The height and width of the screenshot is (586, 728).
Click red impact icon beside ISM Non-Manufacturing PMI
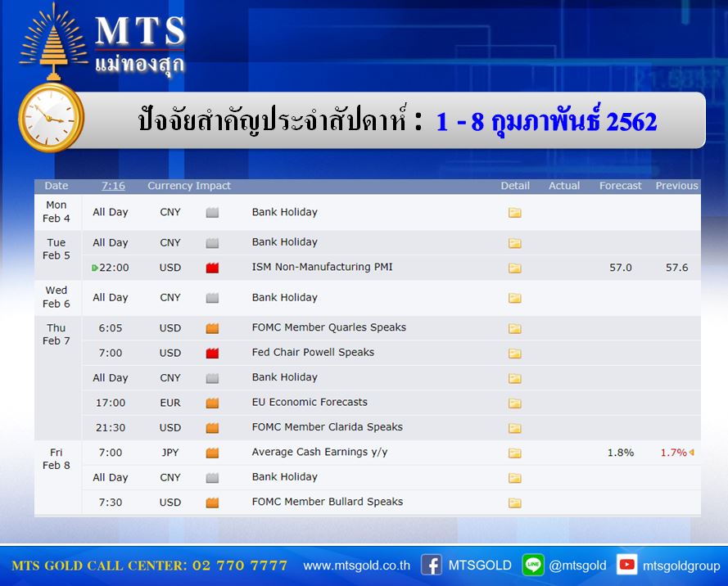click(x=212, y=268)
